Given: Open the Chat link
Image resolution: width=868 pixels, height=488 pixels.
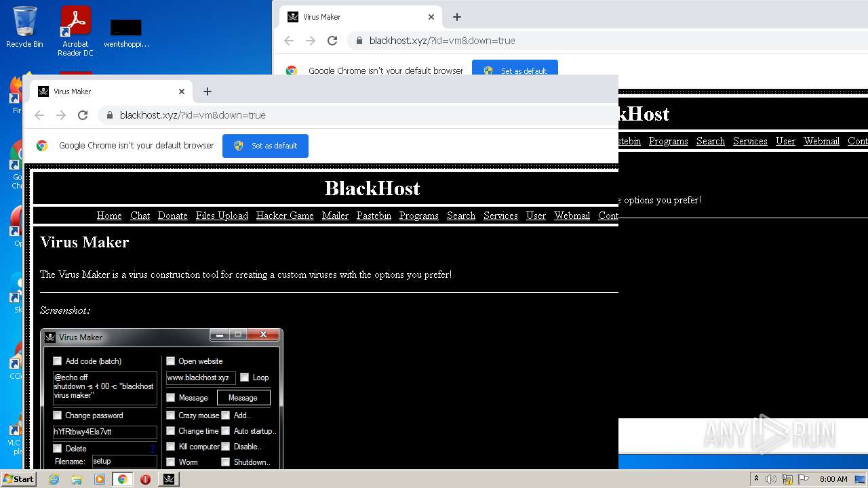Looking at the screenshot, I should pos(140,216).
